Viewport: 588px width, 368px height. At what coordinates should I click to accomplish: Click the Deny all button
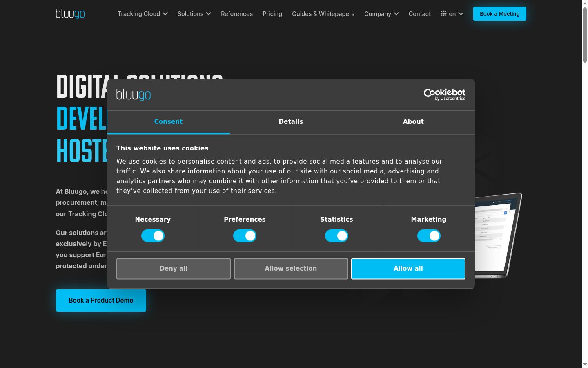pyautogui.click(x=174, y=269)
